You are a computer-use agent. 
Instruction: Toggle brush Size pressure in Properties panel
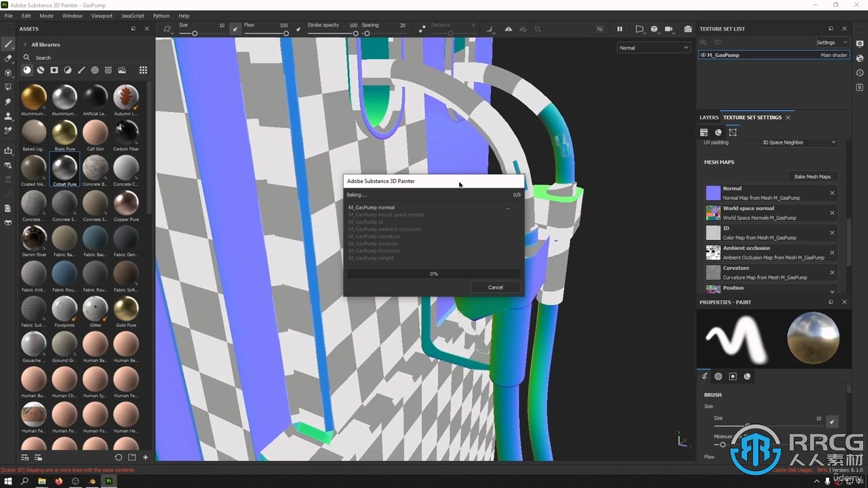pyautogui.click(x=832, y=421)
